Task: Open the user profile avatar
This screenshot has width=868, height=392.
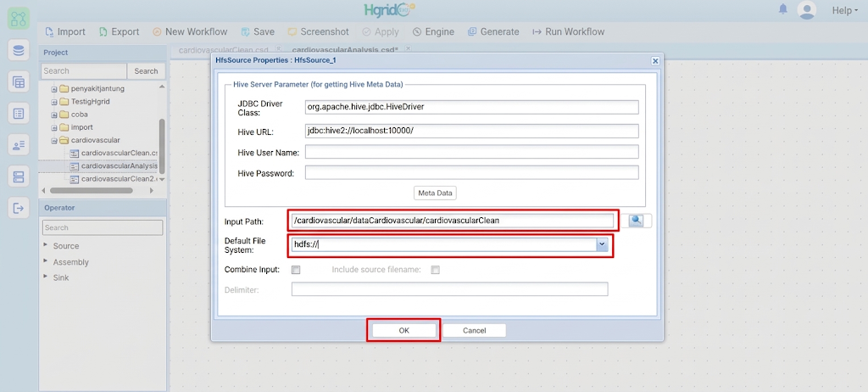Action: [807, 10]
